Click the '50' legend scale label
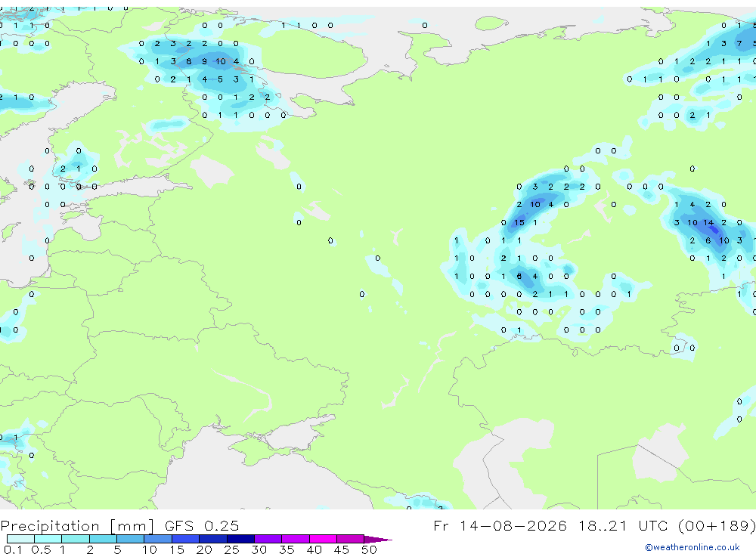The image size is (756, 554). coord(369,549)
